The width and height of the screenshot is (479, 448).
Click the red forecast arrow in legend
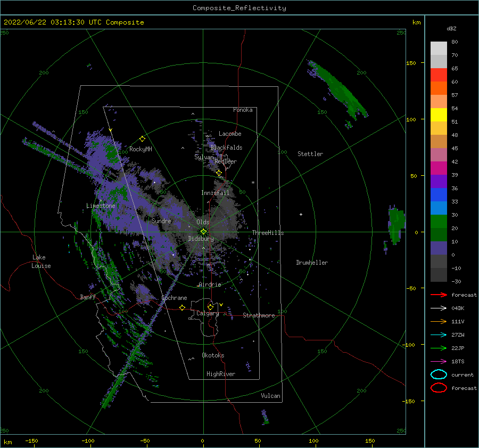(439, 295)
